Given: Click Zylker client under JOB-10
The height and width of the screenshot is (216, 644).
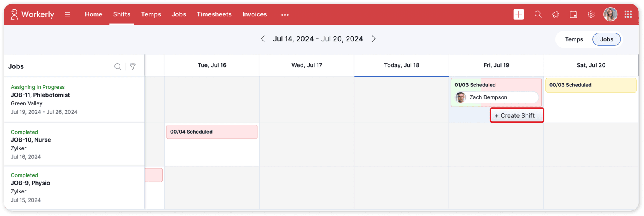Looking at the screenshot, I should (x=19, y=148).
